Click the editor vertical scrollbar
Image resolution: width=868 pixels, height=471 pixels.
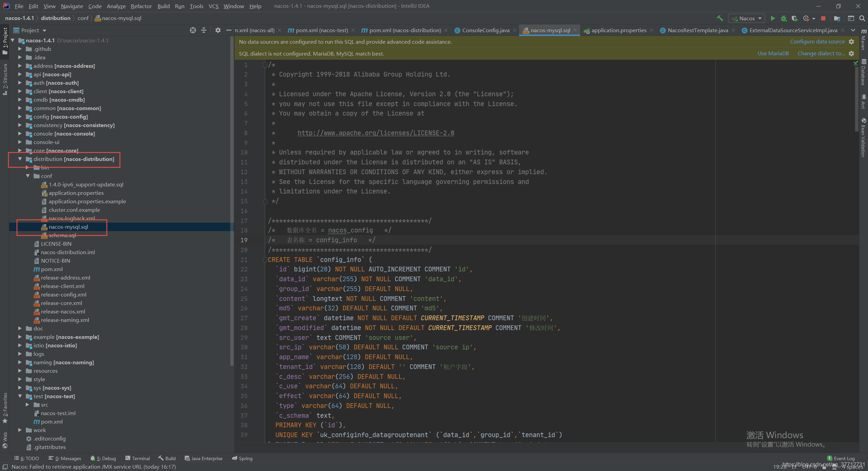856,98
